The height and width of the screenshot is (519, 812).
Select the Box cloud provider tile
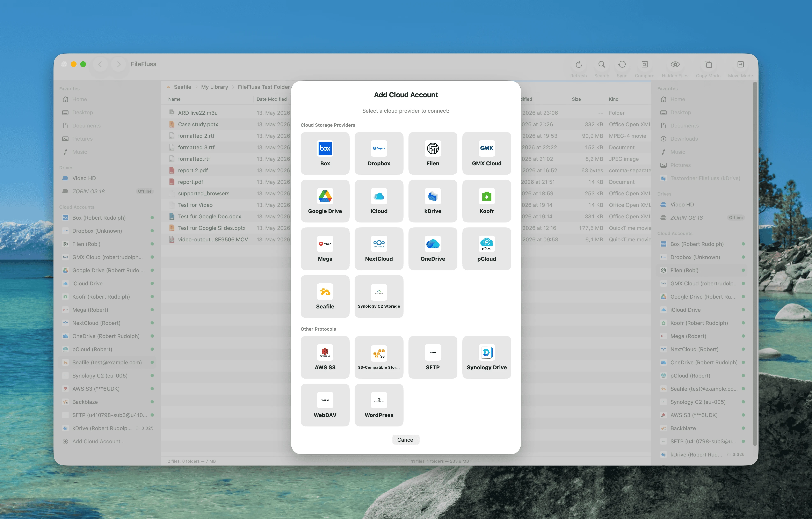pos(325,153)
